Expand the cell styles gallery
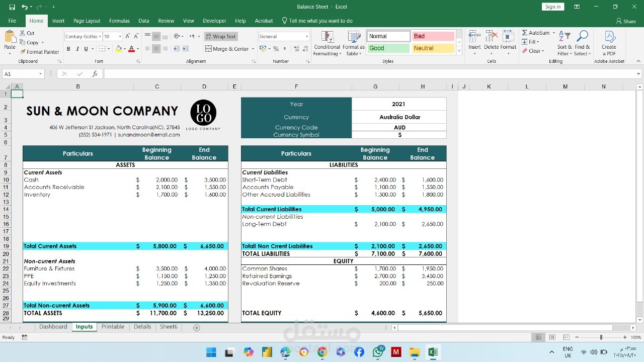The image size is (644, 362). [459, 51]
